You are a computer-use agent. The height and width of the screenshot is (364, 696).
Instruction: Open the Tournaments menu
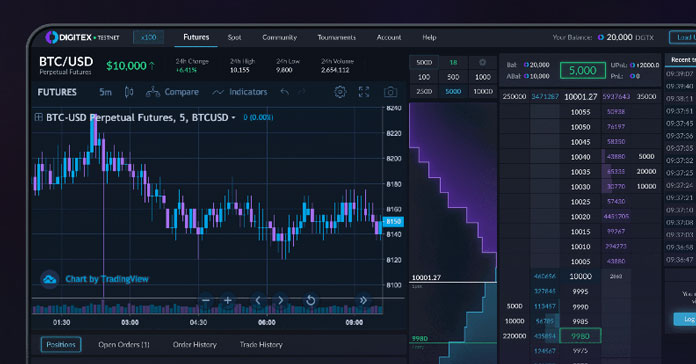click(x=336, y=37)
